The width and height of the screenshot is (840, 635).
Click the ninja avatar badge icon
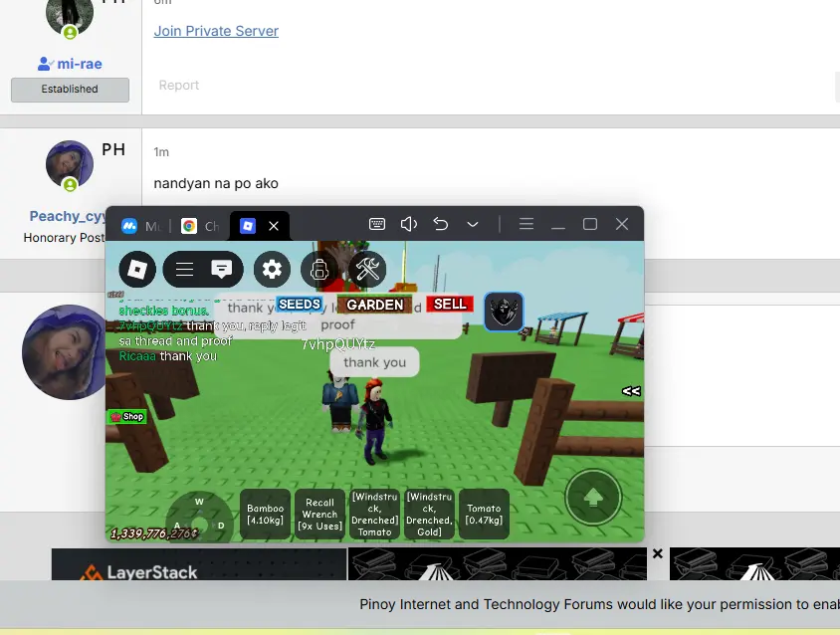[504, 312]
